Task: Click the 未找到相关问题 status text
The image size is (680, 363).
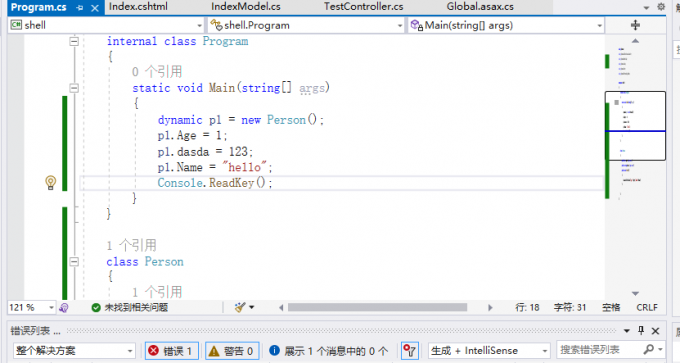Action: click(x=136, y=307)
